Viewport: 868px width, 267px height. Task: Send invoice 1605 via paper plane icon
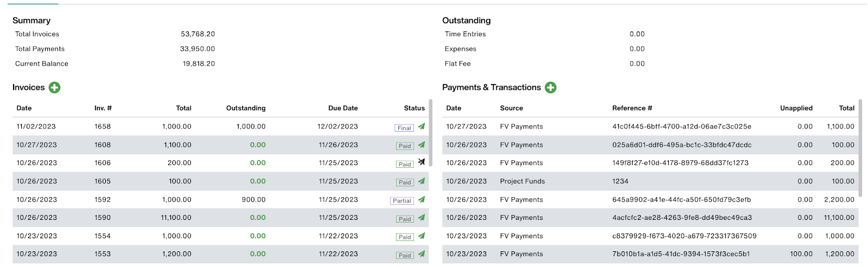point(422,181)
